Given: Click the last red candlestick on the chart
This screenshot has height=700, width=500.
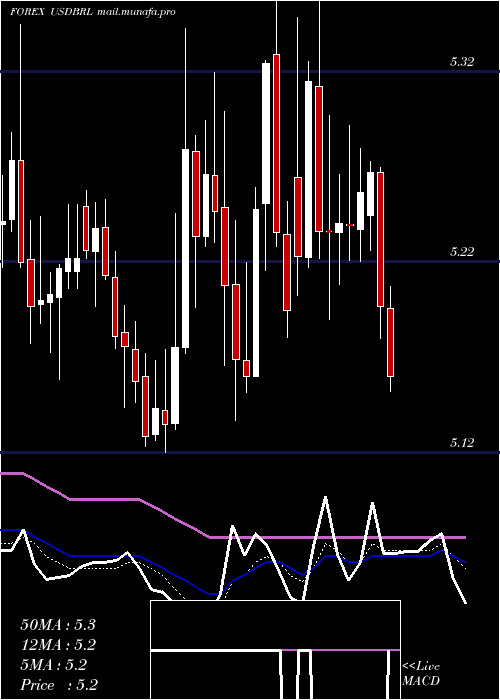Looking at the screenshot, I should (x=391, y=342).
